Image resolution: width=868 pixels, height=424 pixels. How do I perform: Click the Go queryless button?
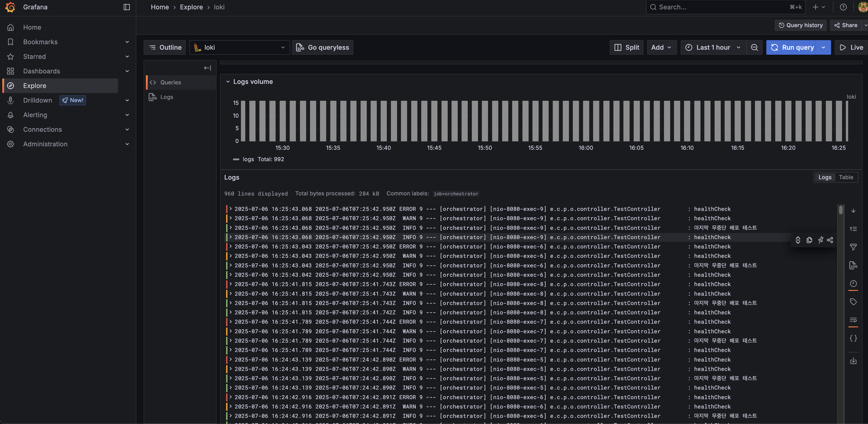click(x=323, y=47)
